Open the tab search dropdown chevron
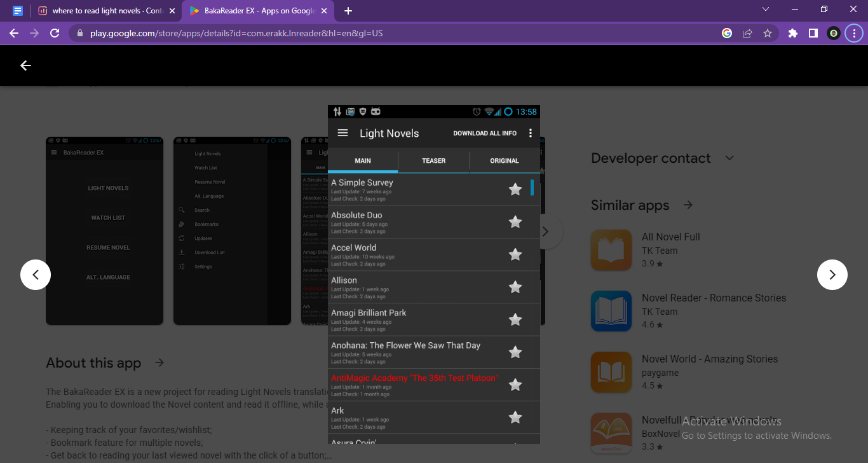Image resolution: width=868 pixels, height=463 pixels. [x=765, y=9]
